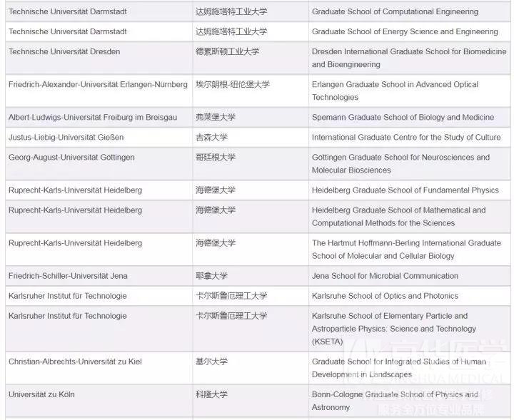Click 'Justus-Liebig-Universität Gießen' cell
514x420 pixels.
click(x=99, y=137)
